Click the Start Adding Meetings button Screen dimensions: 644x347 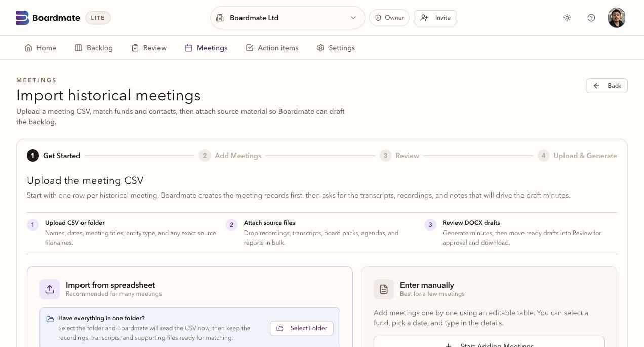point(489,342)
